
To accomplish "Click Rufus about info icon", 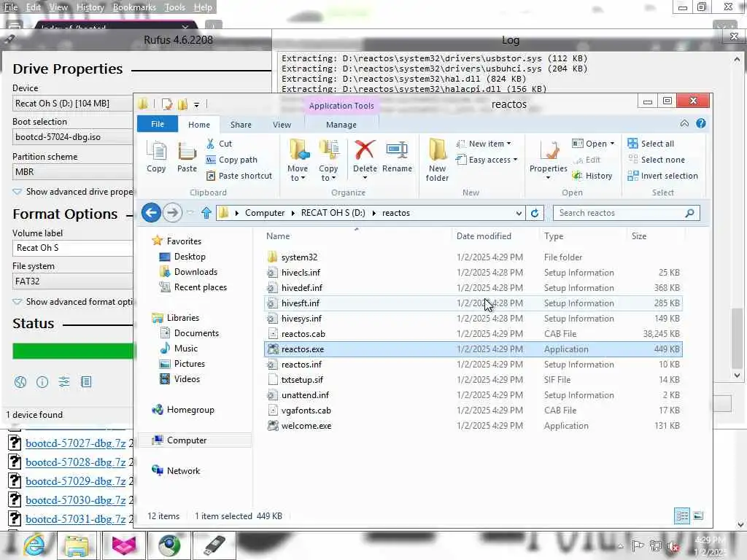I will coord(42,381).
